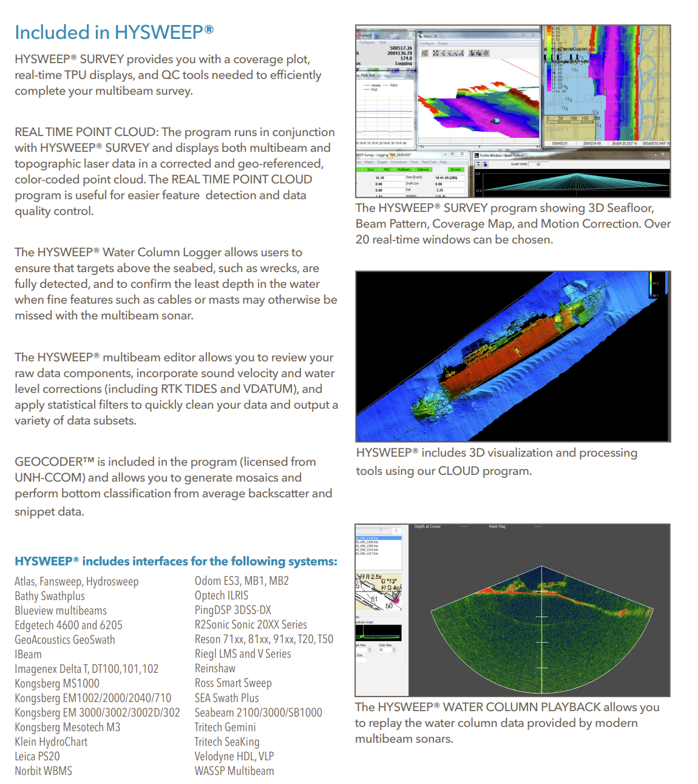Select the highlighted file ending 1150.hsx
Viewport: 698px width, 784px height.
pos(378,538)
